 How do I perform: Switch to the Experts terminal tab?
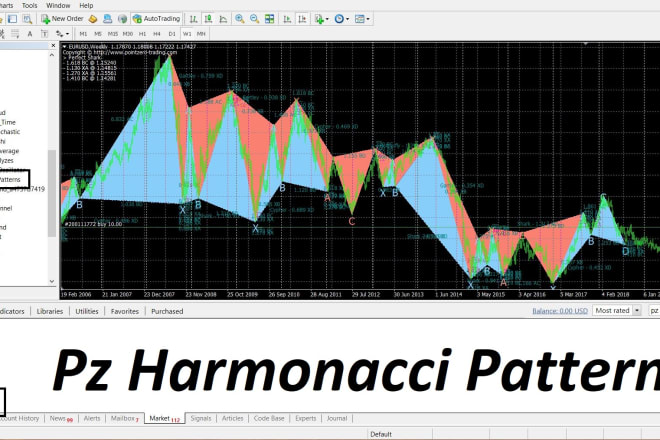(306, 418)
